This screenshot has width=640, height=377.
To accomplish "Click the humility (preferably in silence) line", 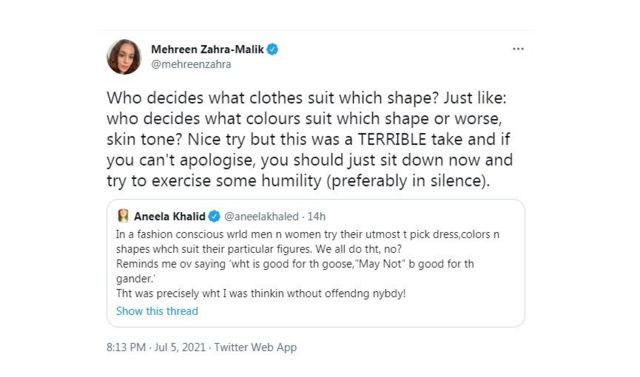I will [298, 181].
